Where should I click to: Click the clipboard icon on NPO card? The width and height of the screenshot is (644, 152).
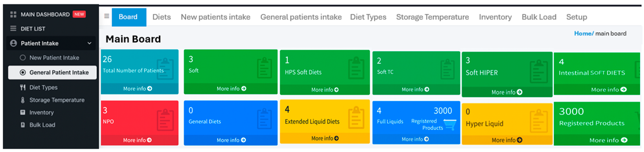coord(165,120)
